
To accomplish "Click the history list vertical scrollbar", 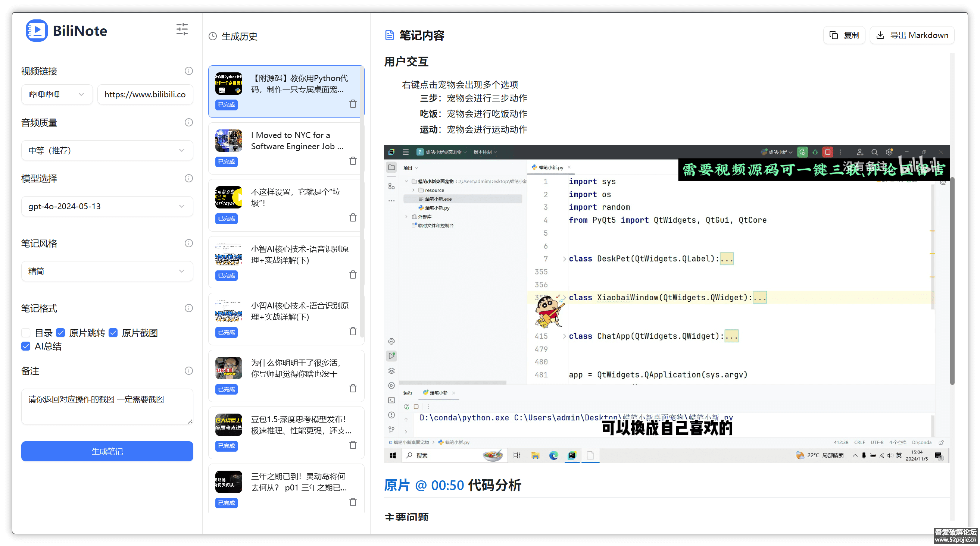I will pos(362,201).
